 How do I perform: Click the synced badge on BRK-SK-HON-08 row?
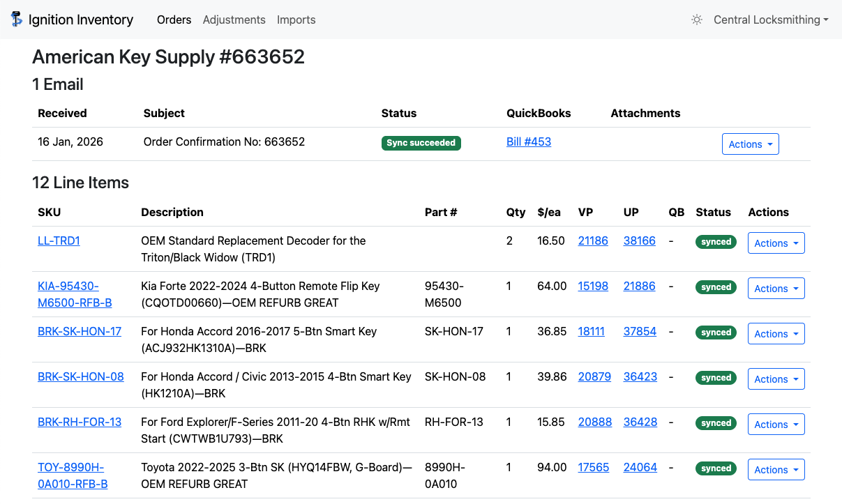[x=716, y=378]
